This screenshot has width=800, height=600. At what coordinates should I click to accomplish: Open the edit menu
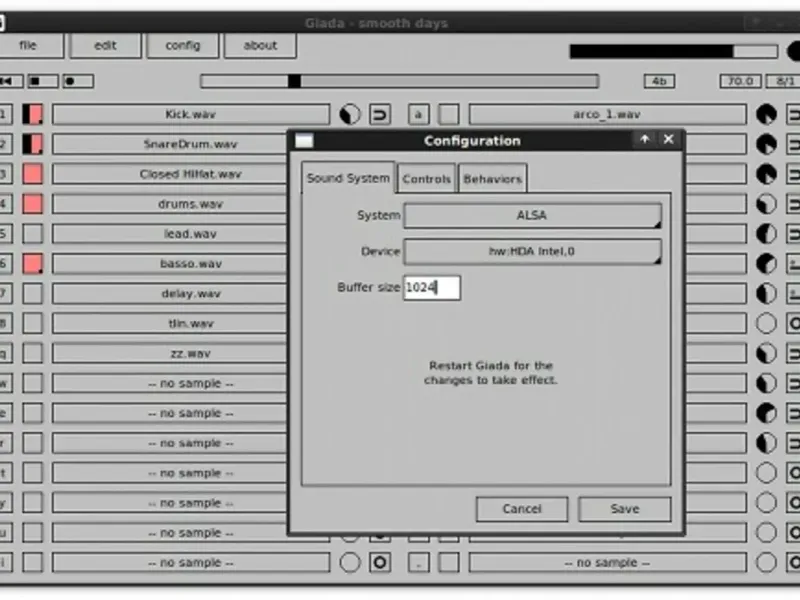pos(105,45)
